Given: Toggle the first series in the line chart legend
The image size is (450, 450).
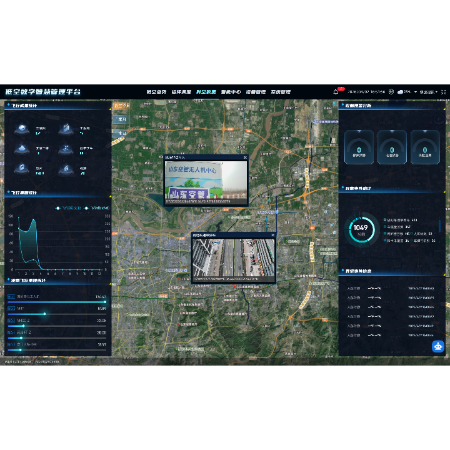Looking at the screenshot, I should click(68, 208).
